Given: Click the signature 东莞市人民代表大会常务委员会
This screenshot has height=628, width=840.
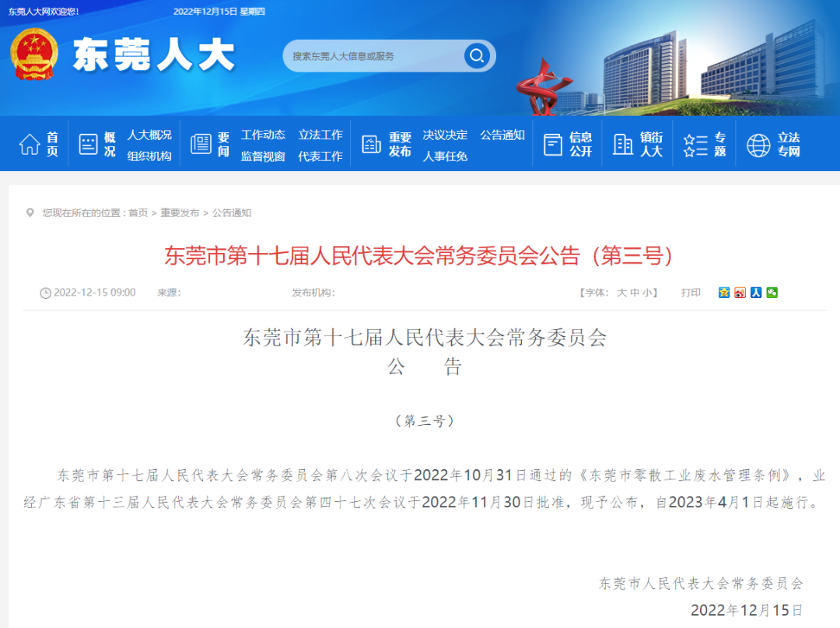Looking at the screenshot, I should click(702, 584).
